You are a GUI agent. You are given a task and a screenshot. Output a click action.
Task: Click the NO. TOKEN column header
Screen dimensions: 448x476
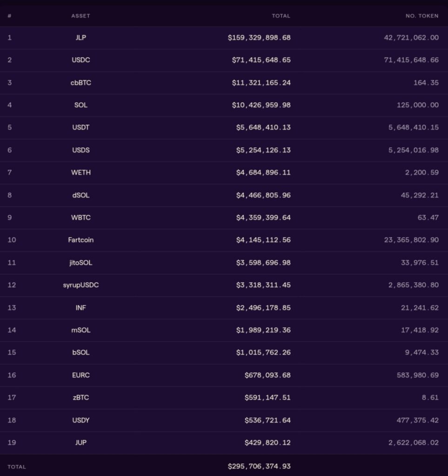tap(421, 16)
